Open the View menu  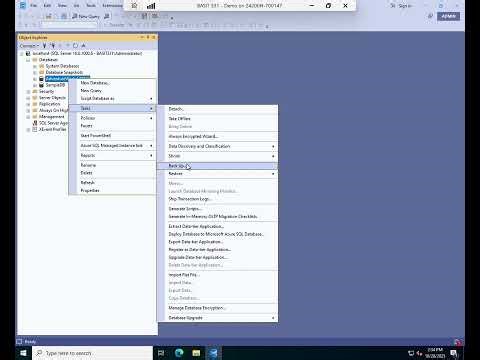click(62, 6)
